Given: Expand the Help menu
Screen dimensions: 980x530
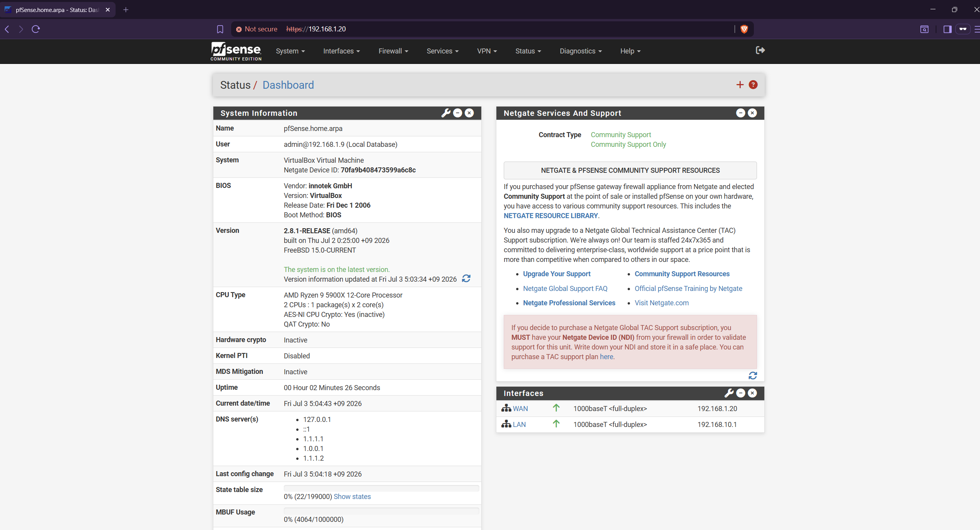Looking at the screenshot, I should pyautogui.click(x=630, y=51).
